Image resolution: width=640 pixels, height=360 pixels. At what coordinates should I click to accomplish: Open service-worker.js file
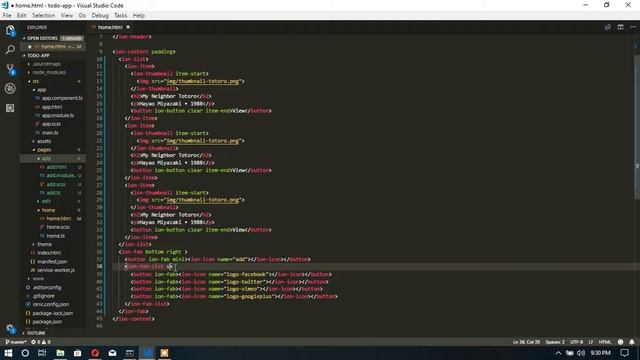[x=56, y=270]
